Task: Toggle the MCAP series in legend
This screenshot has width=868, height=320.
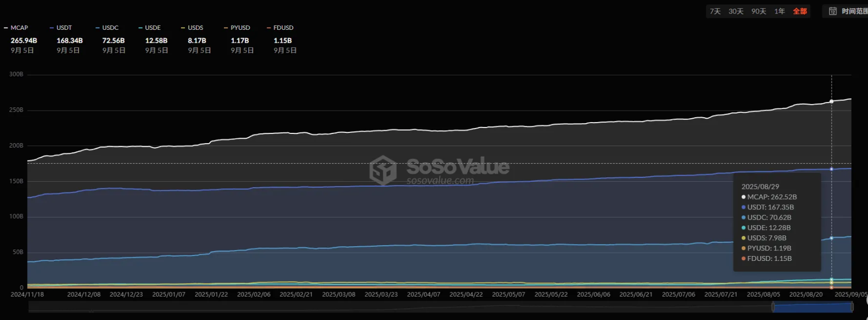Action: click(16, 28)
